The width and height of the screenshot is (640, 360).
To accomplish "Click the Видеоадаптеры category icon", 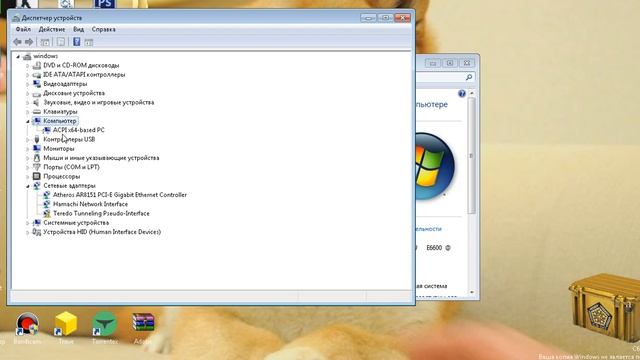I will coord(37,84).
